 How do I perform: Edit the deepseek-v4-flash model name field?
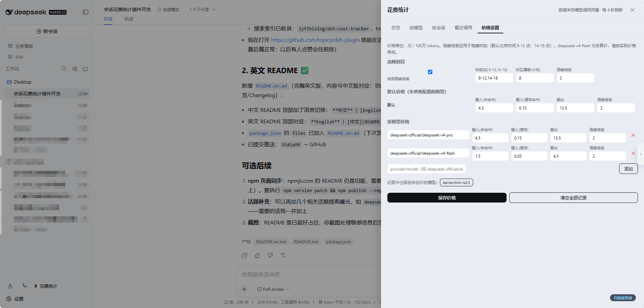pyautogui.click(x=428, y=153)
